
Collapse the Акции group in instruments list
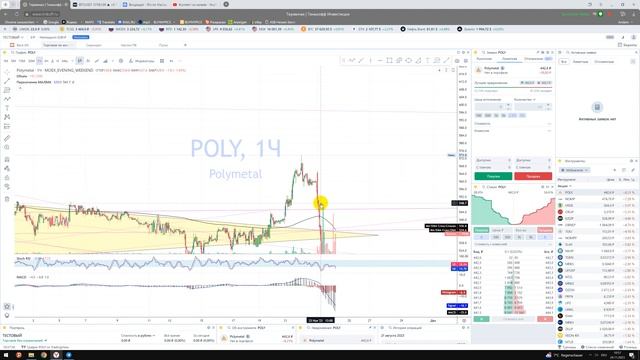(566, 186)
